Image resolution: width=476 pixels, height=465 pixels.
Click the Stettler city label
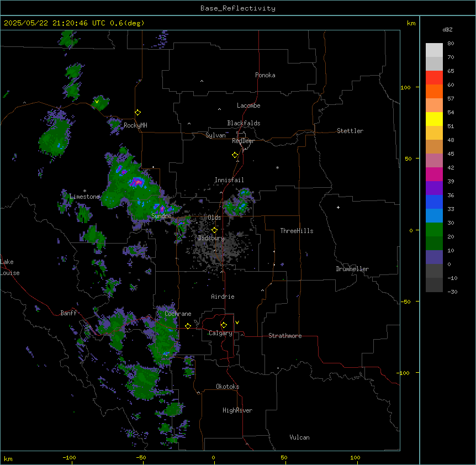pos(350,131)
